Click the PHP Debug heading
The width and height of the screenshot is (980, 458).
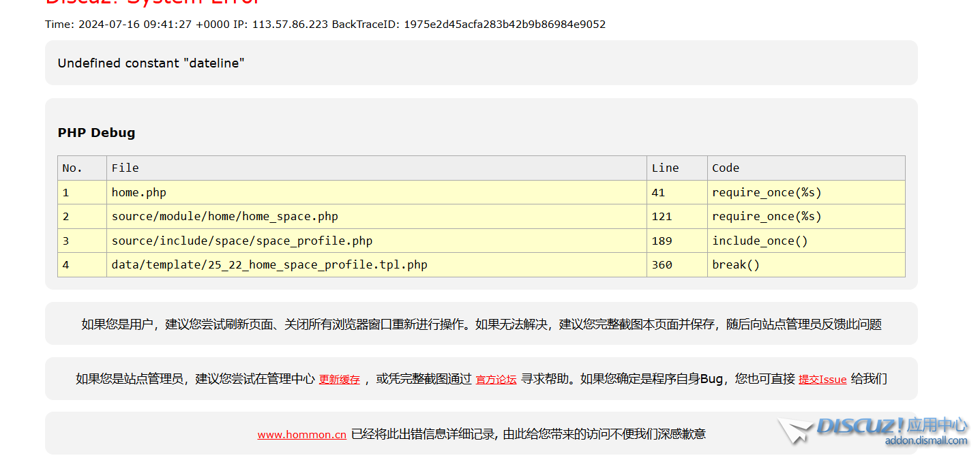pos(96,133)
